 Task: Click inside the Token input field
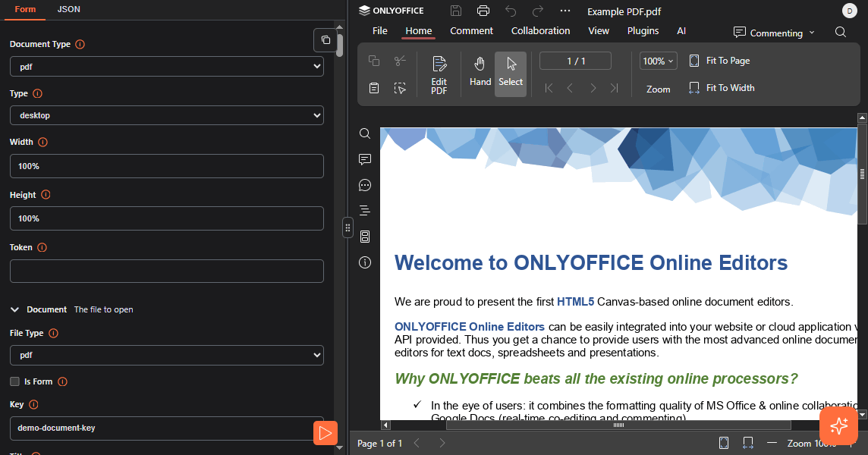pos(167,271)
